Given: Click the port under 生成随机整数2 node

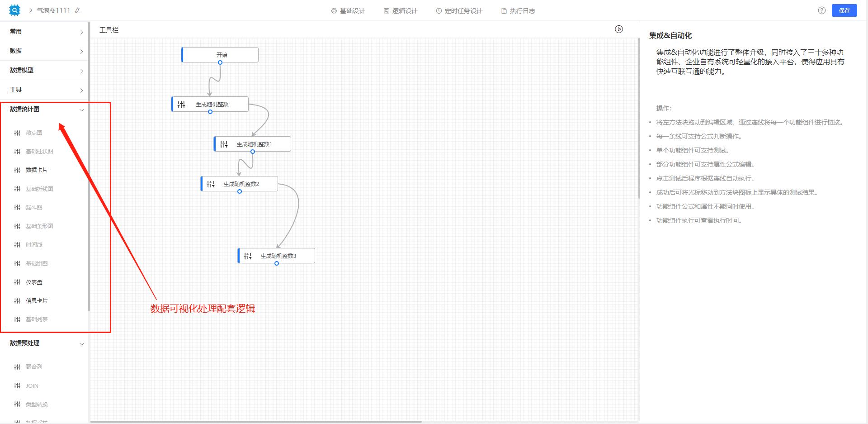Looking at the screenshot, I should pyautogui.click(x=240, y=191).
